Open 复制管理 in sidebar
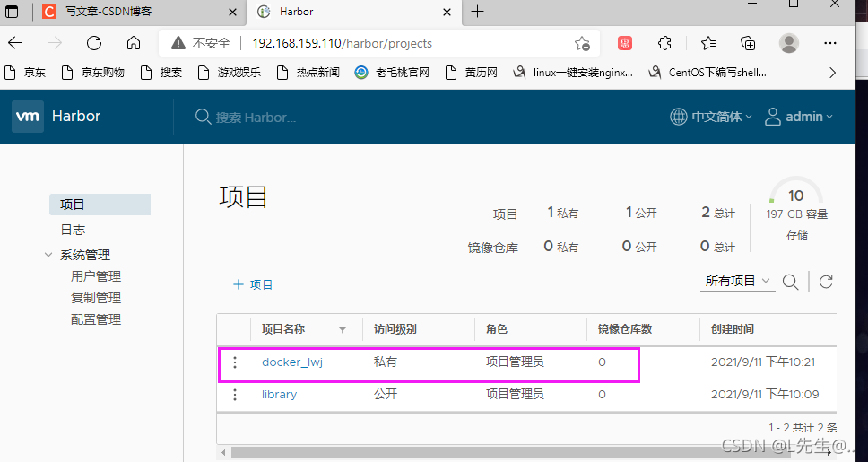This screenshot has height=462, width=868. tap(96, 298)
